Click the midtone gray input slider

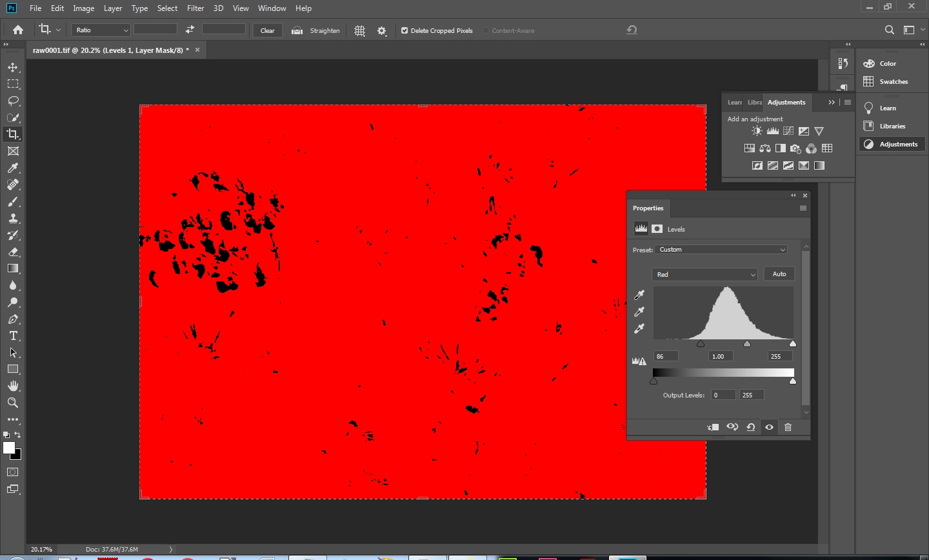pos(747,344)
